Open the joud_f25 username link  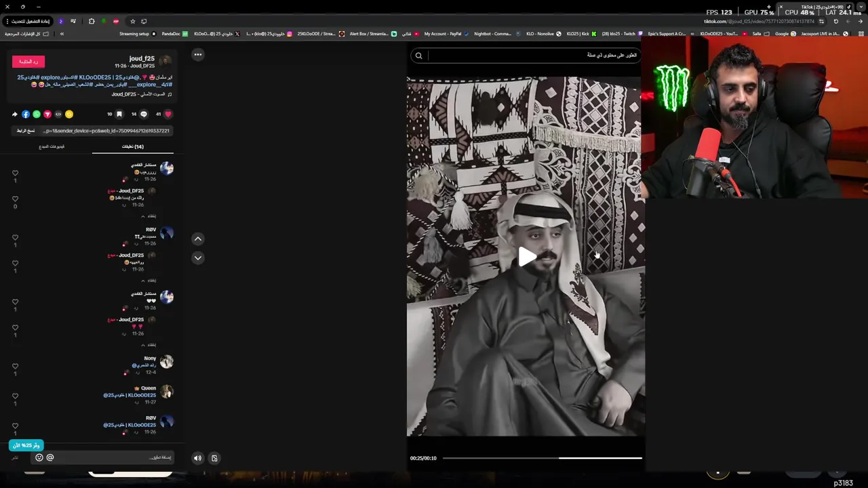[142, 58]
